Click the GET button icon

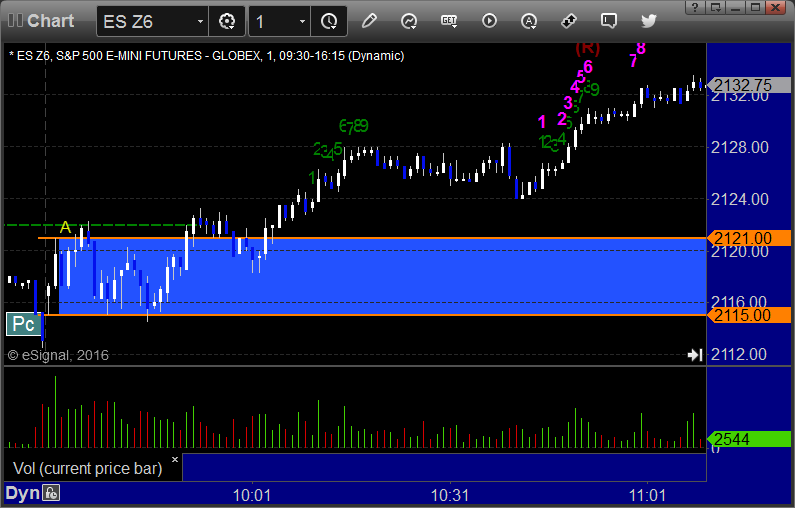pos(449,21)
